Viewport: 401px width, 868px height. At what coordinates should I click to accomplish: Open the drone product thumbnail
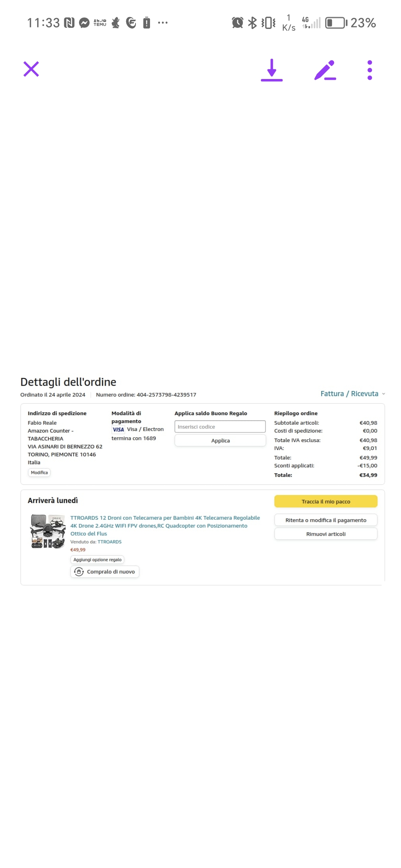(48, 532)
